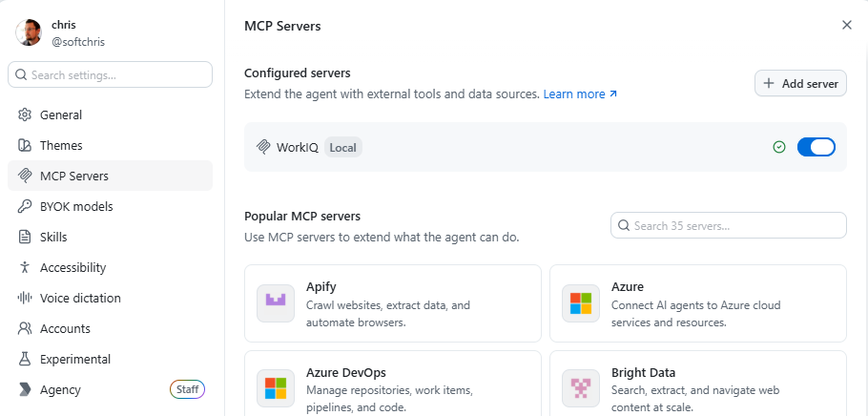Click the Voice dictation waveform icon
This screenshot has height=416, width=868.
(25, 298)
